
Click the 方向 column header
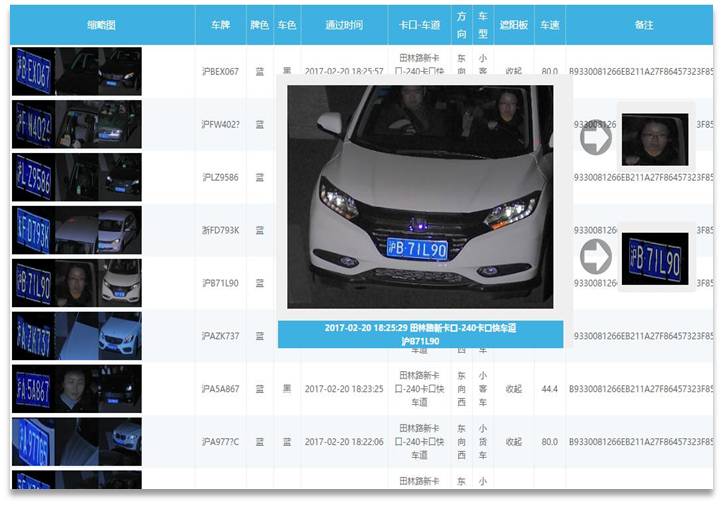point(462,25)
